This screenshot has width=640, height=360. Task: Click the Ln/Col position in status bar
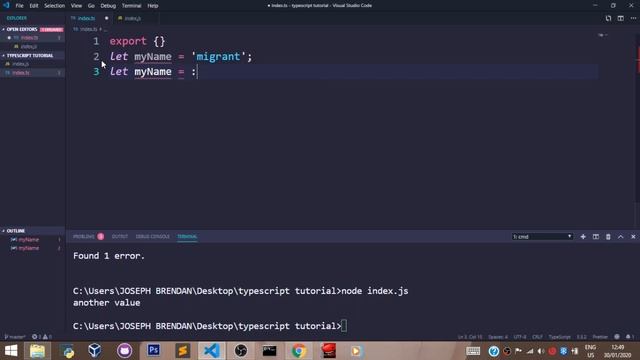point(470,337)
